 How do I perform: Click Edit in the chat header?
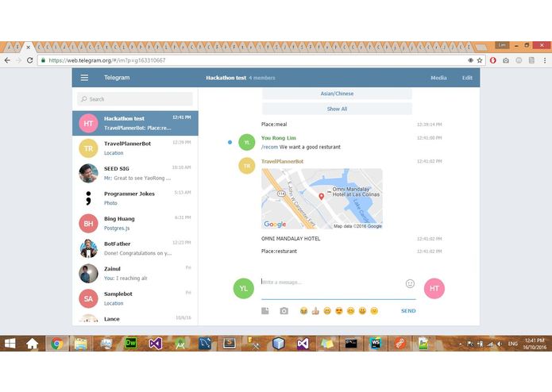click(467, 78)
